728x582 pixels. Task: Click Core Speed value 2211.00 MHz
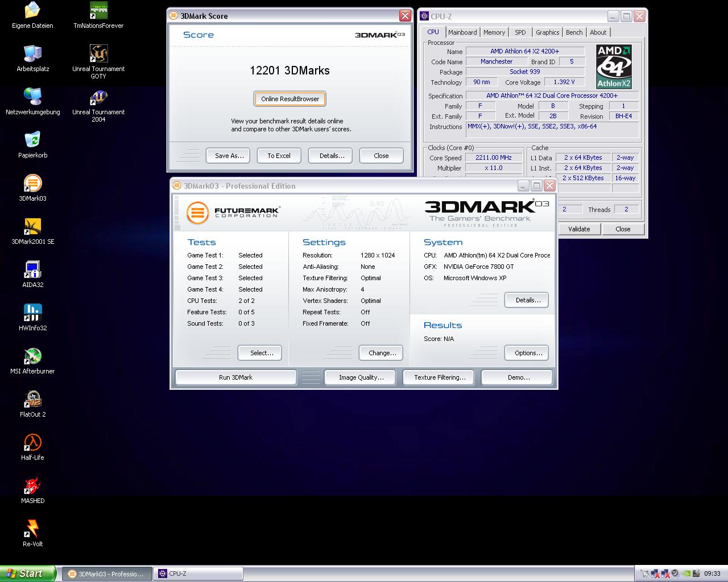(494, 157)
